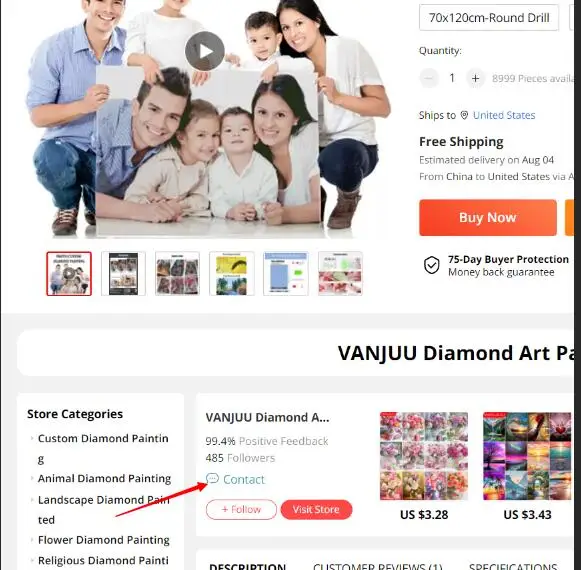Image resolution: width=581 pixels, height=570 pixels.
Task: Expand Flower Diamond Painting category
Action: 103,540
